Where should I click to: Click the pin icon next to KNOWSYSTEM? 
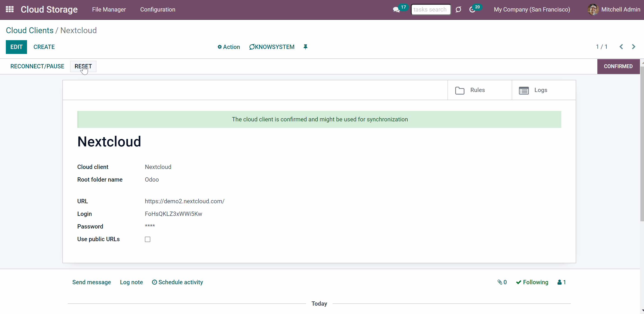pos(305,47)
